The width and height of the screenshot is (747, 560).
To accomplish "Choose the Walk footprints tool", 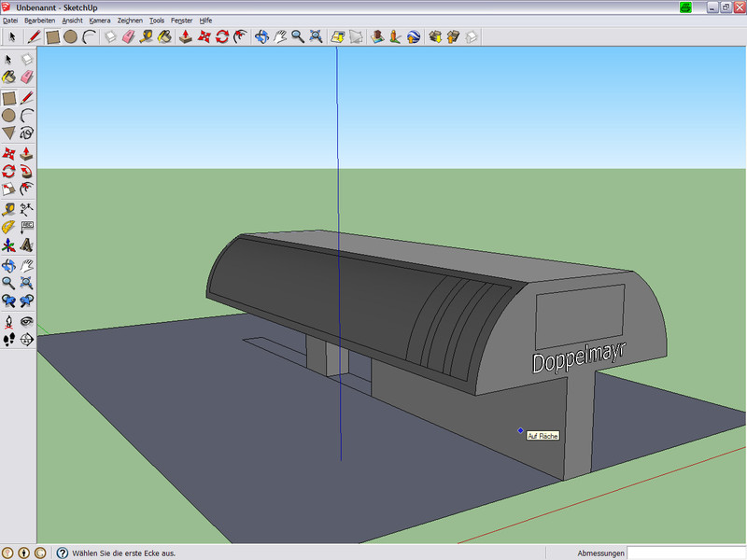I will point(8,340).
